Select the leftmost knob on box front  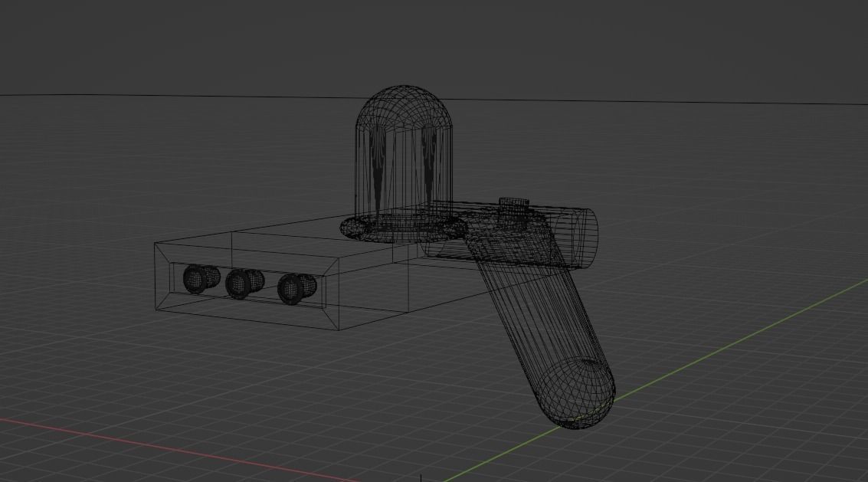pos(201,278)
